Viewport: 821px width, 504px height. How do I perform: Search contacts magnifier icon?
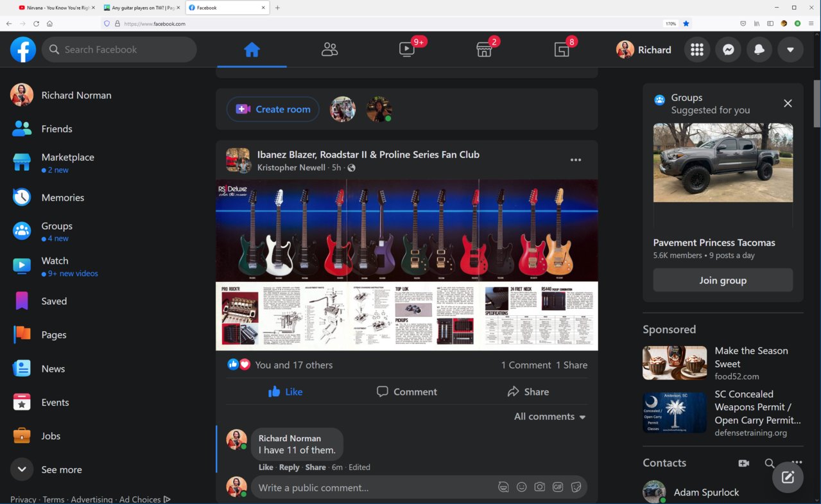pos(770,463)
